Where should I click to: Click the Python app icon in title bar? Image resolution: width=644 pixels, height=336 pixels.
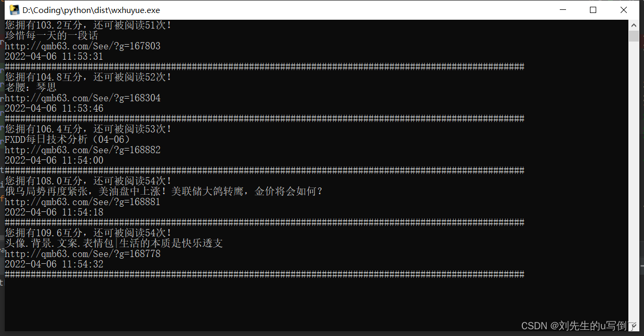tap(15, 10)
